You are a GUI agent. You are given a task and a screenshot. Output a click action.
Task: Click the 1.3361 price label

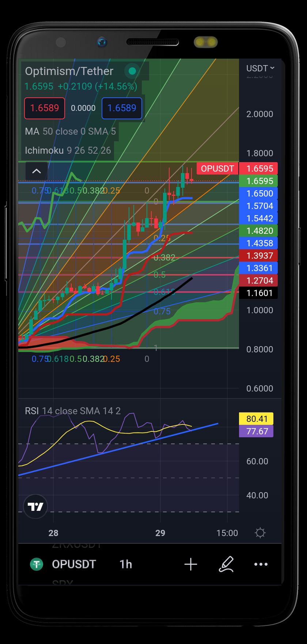coord(258,268)
